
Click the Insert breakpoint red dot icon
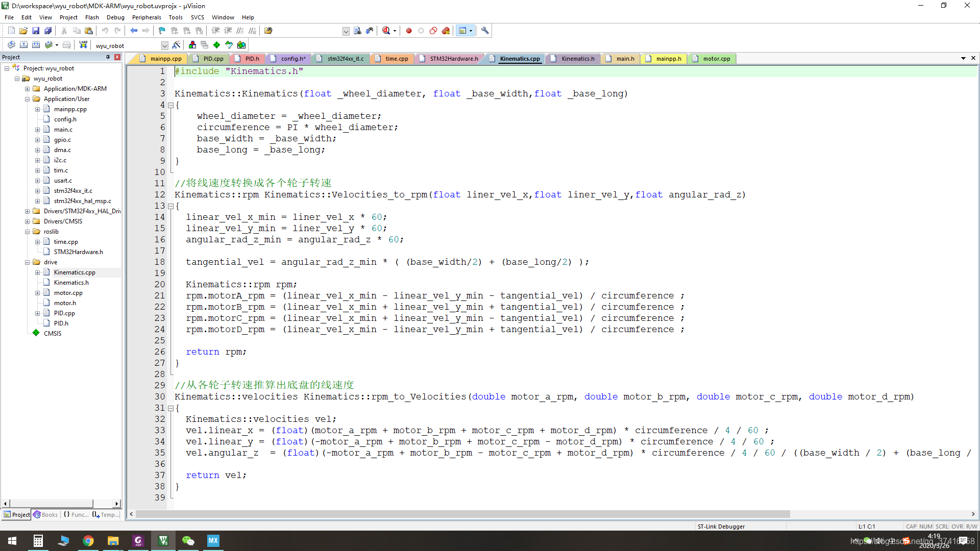coord(409,31)
